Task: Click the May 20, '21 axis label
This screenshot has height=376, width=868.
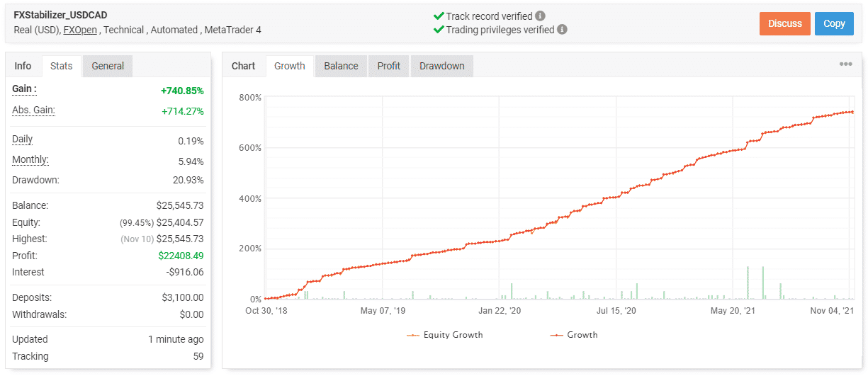Action: click(733, 311)
